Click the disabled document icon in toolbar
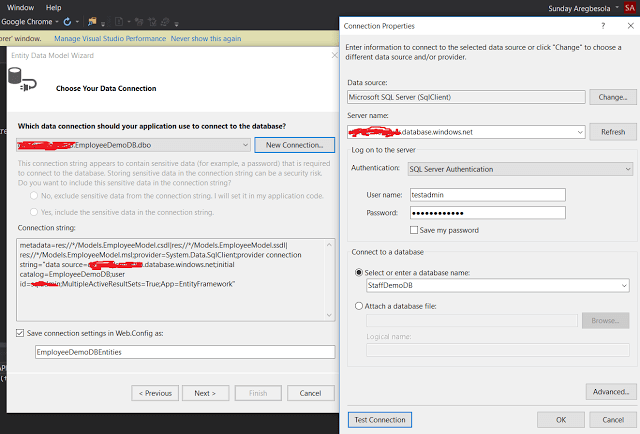Viewport: 640px width, 434px height. [x=119, y=22]
